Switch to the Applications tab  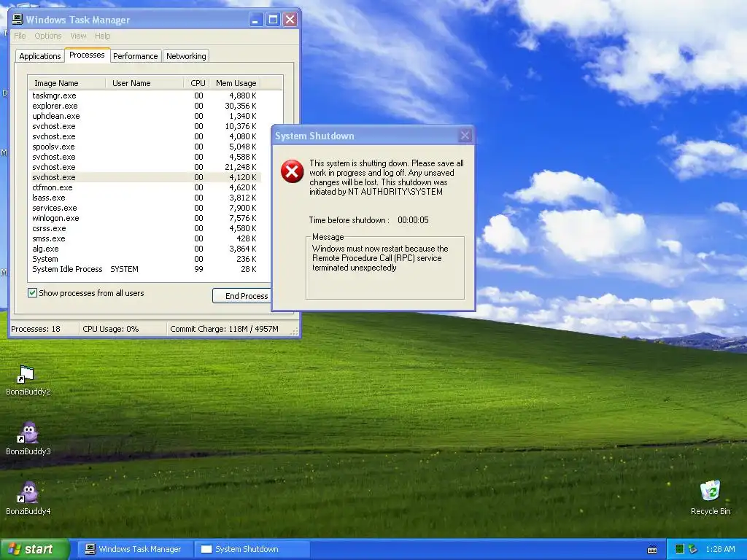40,56
